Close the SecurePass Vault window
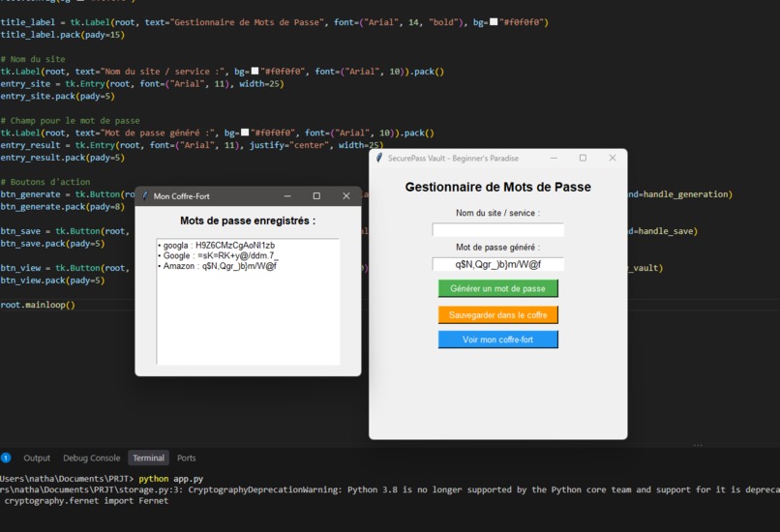This screenshot has width=780, height=532. [613, 158]
